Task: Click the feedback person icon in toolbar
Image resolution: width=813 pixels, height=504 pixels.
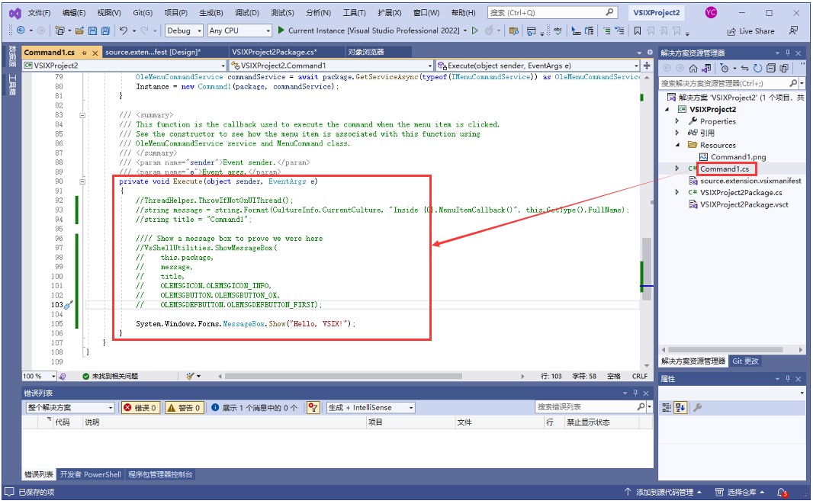Action: (x=793, y=30)
